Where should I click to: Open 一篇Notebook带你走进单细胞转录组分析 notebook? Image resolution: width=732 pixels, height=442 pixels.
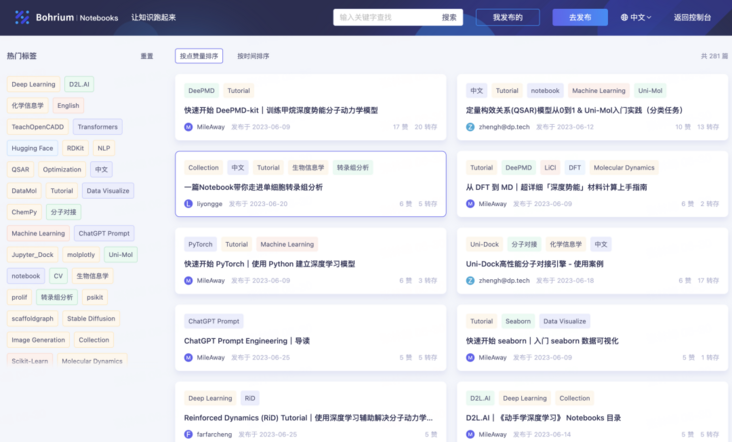point(253,188)
